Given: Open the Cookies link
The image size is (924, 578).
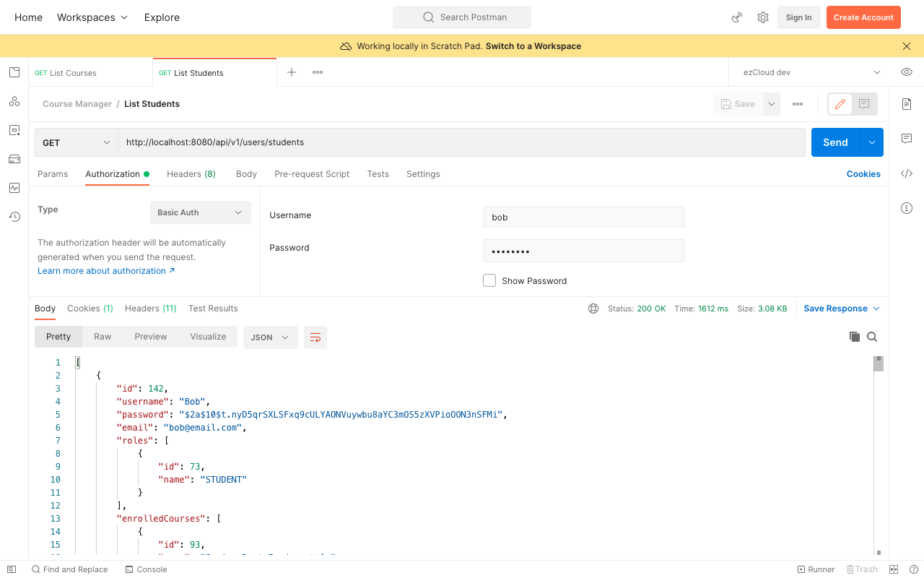Looking at the screenshot, I should tap(863, 174).
